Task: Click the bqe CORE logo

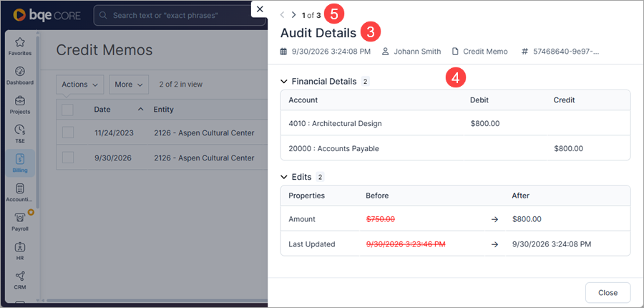Action: 47,15
